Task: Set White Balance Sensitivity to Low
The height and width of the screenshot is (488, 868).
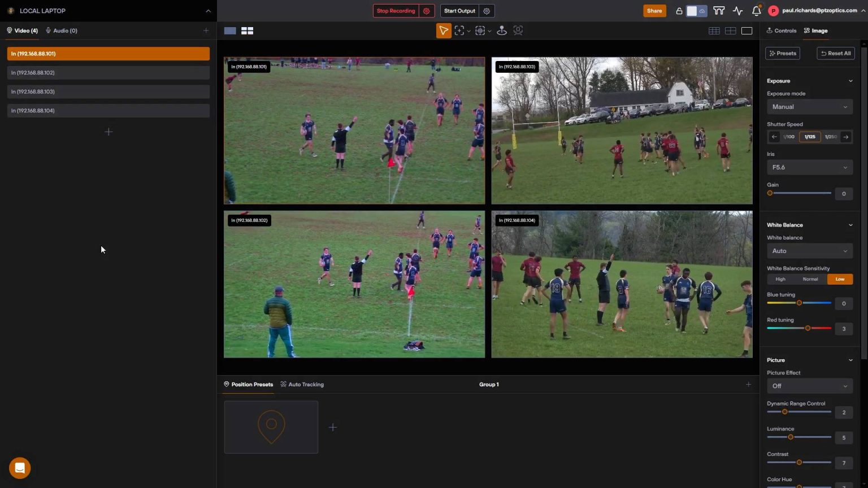Action: 840,279
